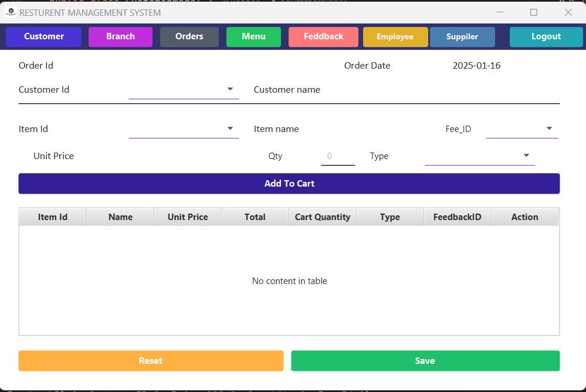
Task: Select the Name column header
Action: pos(120,217)
